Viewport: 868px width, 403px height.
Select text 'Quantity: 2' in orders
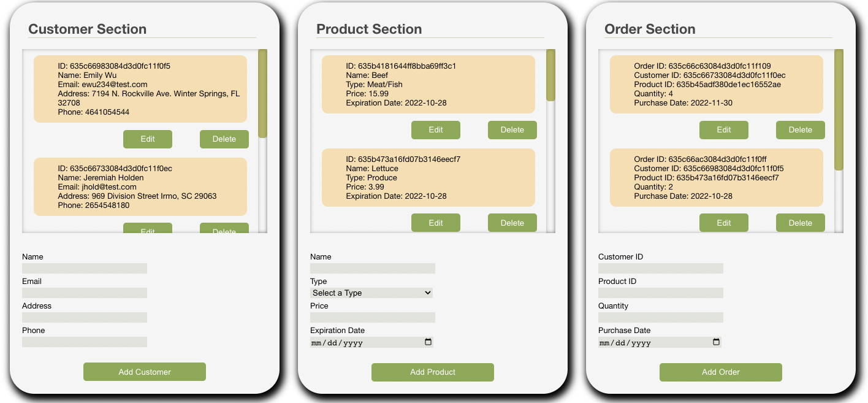(653, 186)
